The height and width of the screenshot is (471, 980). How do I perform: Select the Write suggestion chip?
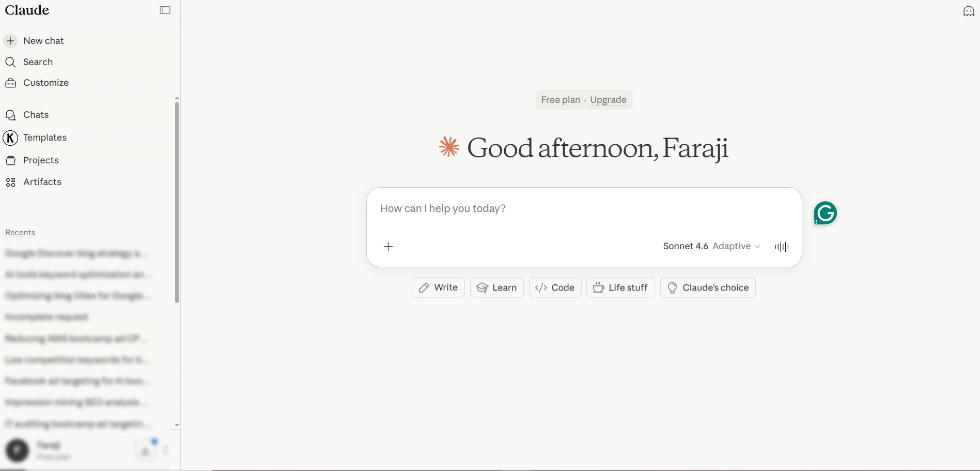point(438,287)
